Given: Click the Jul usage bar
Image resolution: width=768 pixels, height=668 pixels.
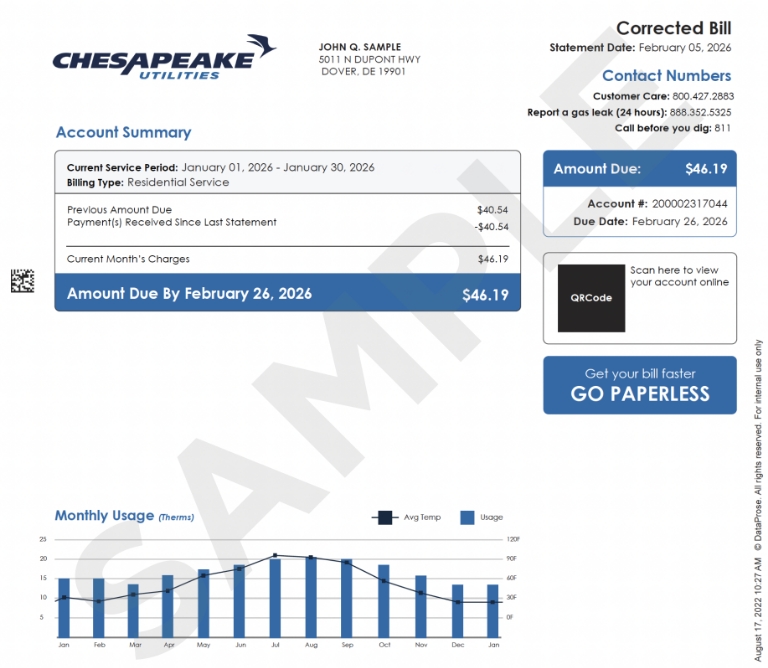Looking at the screenshot, I should (275, 598).
